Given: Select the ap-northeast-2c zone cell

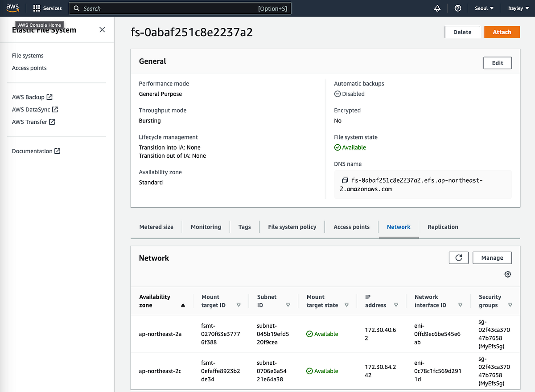Looking at the screenshot, I should [160, 371].
